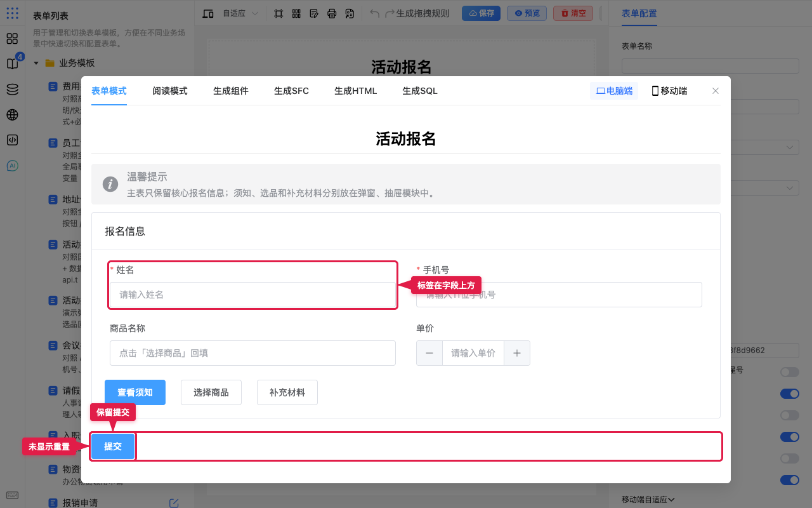Click the 查看须知 button

(135, 392)
